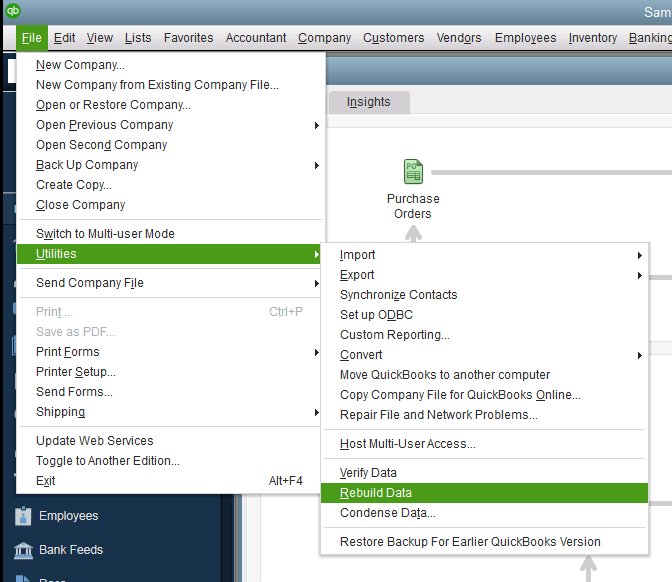Expand the Shipping submenu arrow

[x=317, y=412]
